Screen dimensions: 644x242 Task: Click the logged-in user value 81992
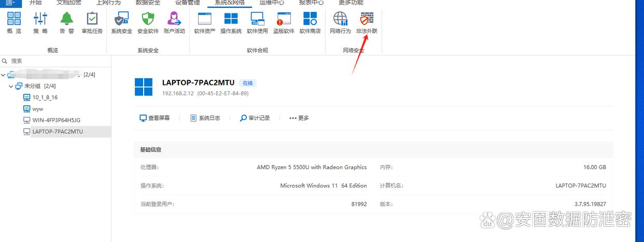click(x=359, y=204)
